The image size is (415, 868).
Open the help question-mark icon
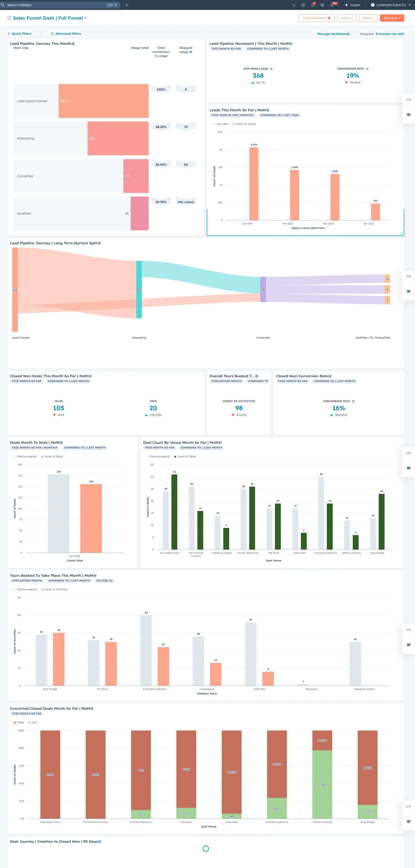point(313,5)
